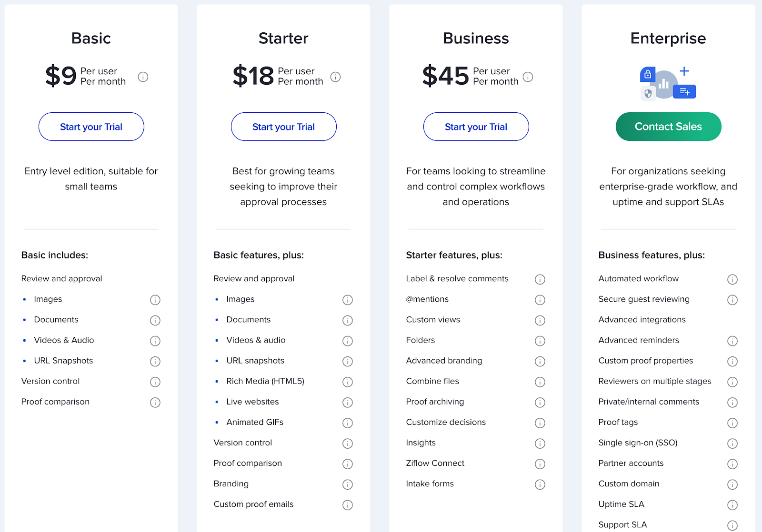762x532 pixels.
Task: Open info icon for Ziflow Connect
Action: [540, 464]
